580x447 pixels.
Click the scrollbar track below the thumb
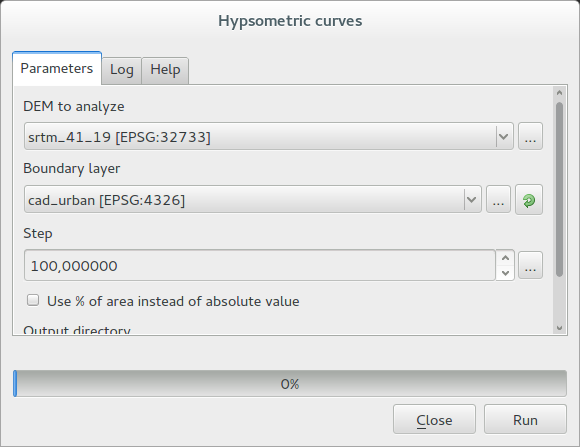pos(559,300)
